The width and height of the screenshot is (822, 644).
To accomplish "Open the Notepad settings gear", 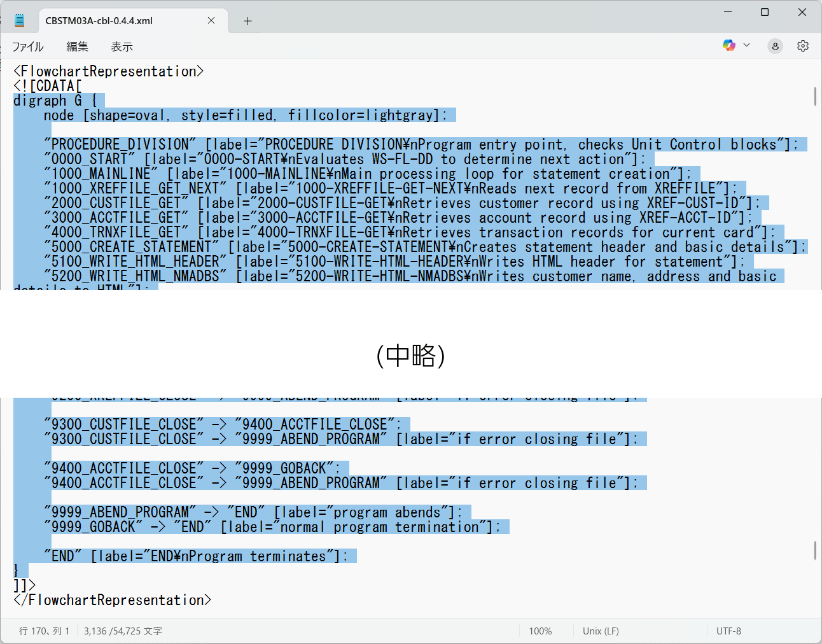I will click(802, 45).
